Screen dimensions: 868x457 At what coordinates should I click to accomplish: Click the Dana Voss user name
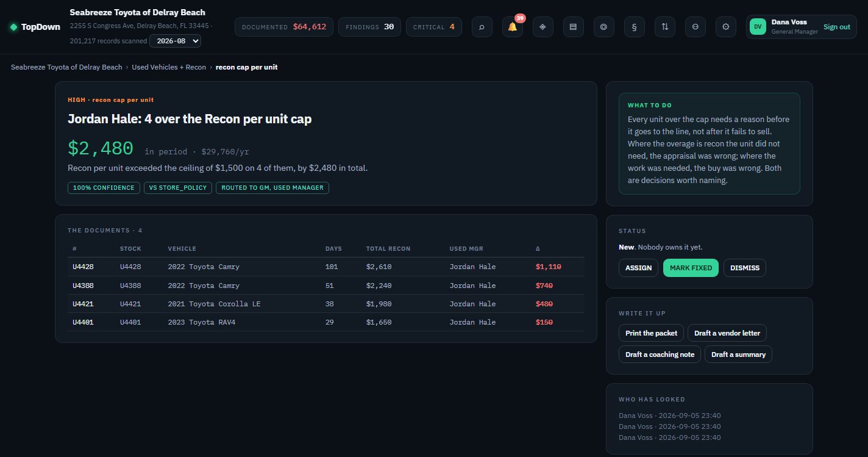[x=789, y=22]
